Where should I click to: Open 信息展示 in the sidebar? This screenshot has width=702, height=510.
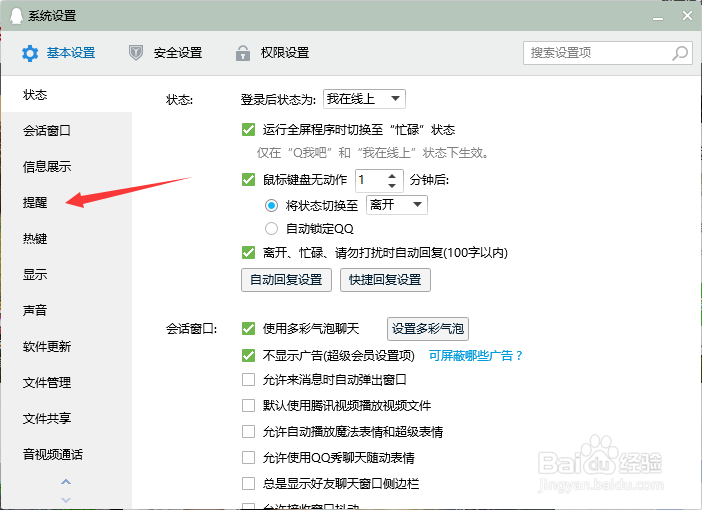(67, 167)
